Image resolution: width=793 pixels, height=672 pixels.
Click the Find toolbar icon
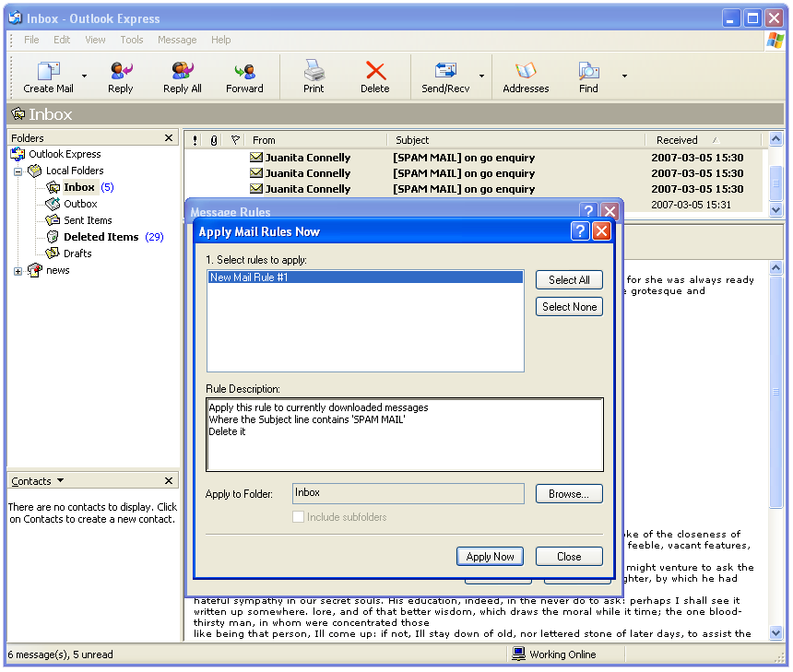pos(588,71)
